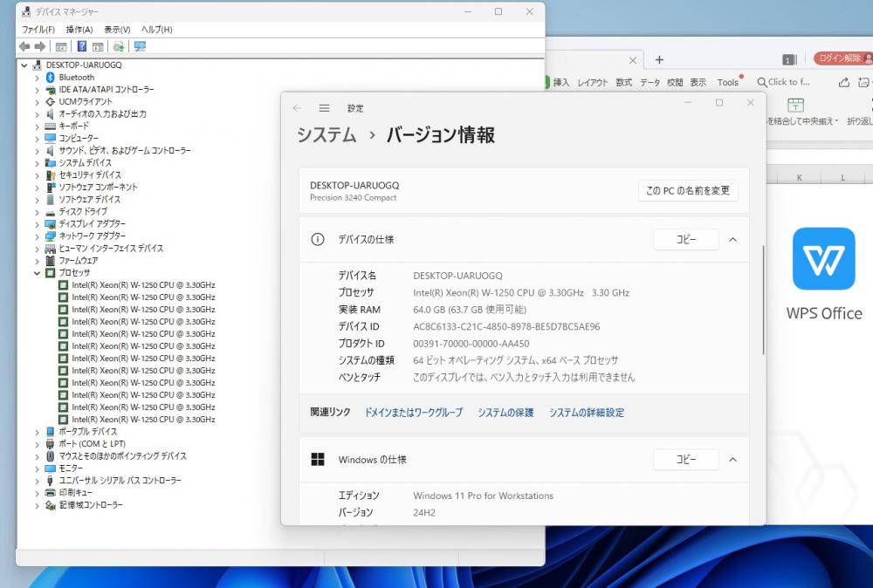Expand the モニター node

coord(37,468)
